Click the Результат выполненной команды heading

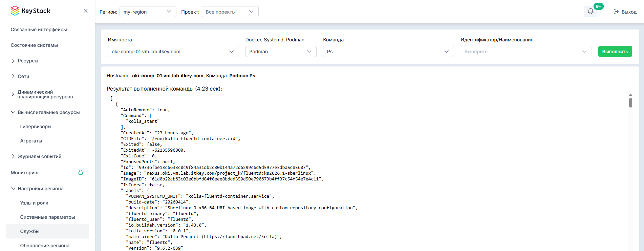(164, 89)
